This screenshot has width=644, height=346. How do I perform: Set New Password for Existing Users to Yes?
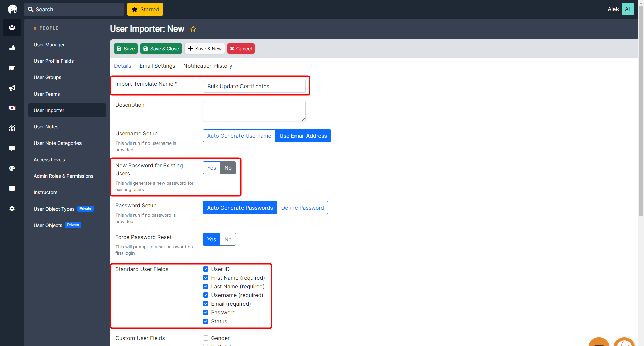[x=212, y=168]
